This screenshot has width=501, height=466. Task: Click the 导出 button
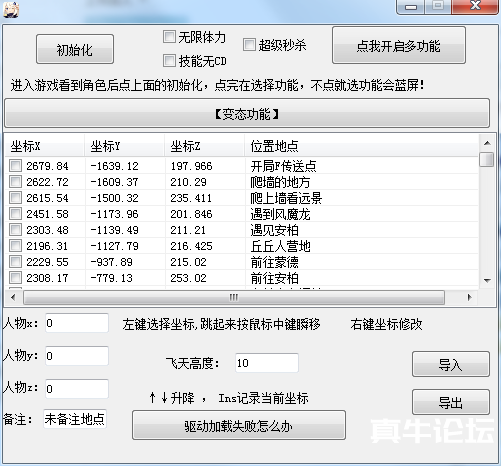[x=451, y=402]
